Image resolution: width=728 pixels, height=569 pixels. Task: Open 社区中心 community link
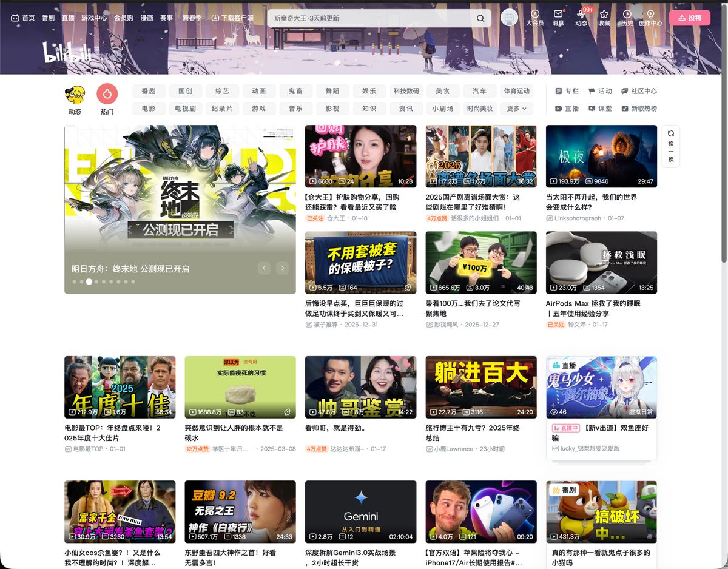tap(639, 91)
